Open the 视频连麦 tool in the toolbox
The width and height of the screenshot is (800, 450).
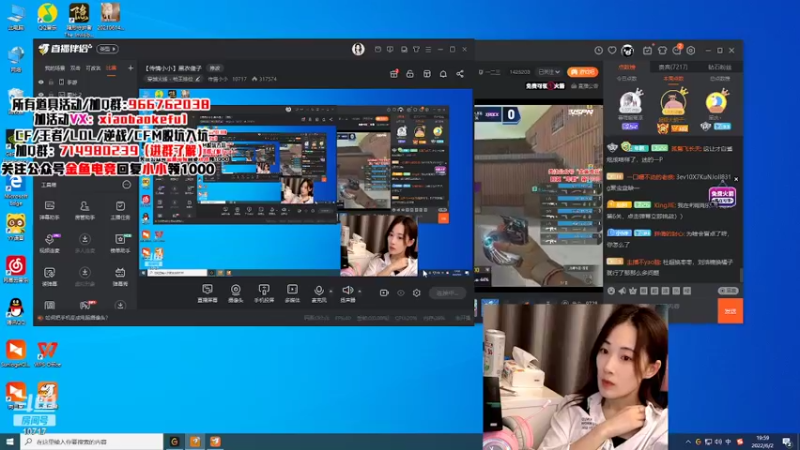49,243
